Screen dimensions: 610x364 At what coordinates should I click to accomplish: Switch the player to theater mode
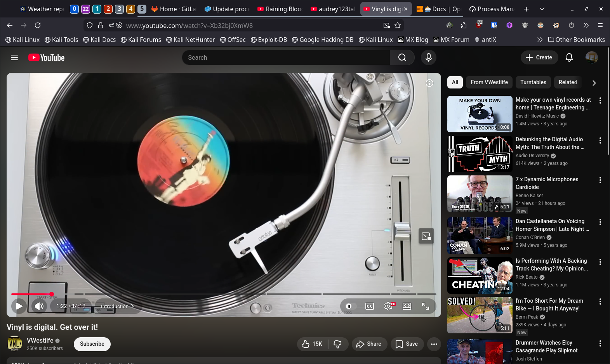(407, 306)
